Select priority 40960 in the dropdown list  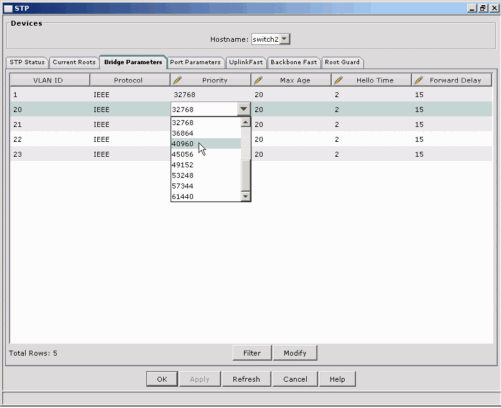[206, 144]
